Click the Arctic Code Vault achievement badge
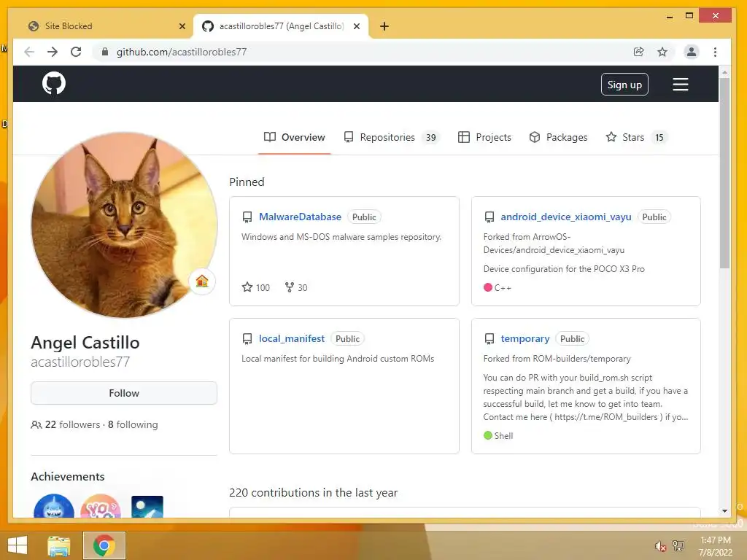This screenshot has height=560, width=747. [x=147, y=507]
